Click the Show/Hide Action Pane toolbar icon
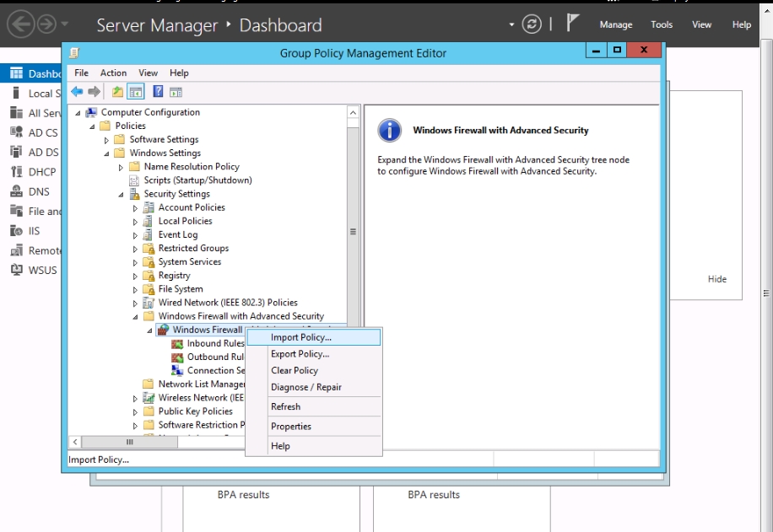Screen dimensions: 773x532 (176, 92)
